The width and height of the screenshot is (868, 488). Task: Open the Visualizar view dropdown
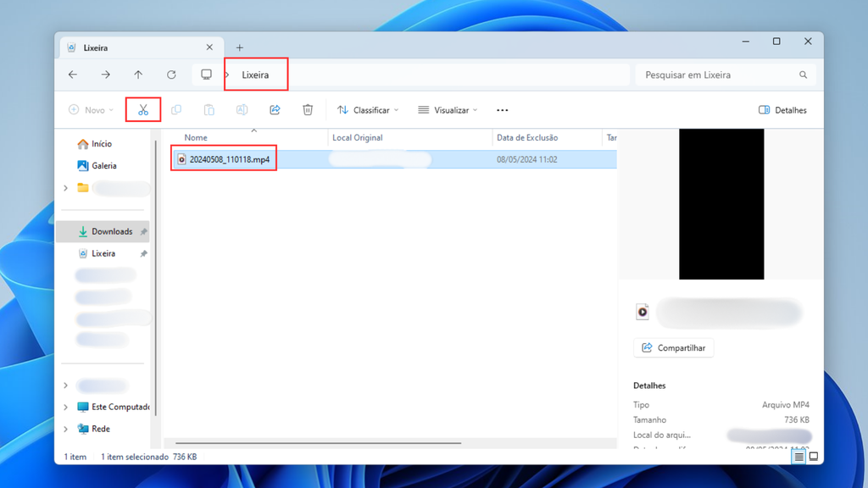click(x=448, y=110)
